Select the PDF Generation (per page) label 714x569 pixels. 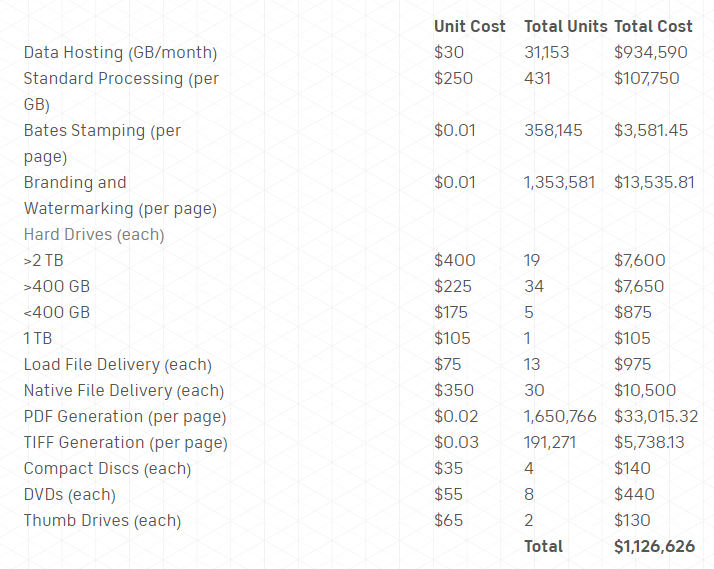tap(125, 416)
